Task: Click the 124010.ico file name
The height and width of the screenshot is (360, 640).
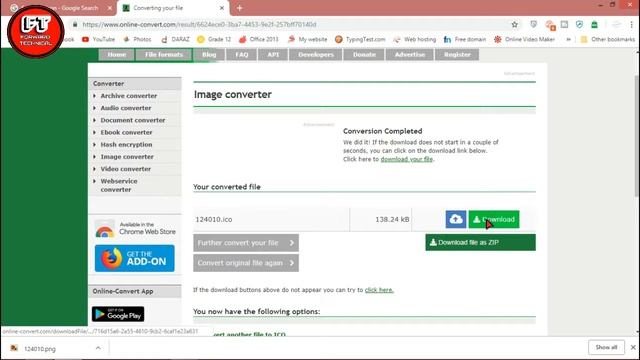Action: pos(213,220)
